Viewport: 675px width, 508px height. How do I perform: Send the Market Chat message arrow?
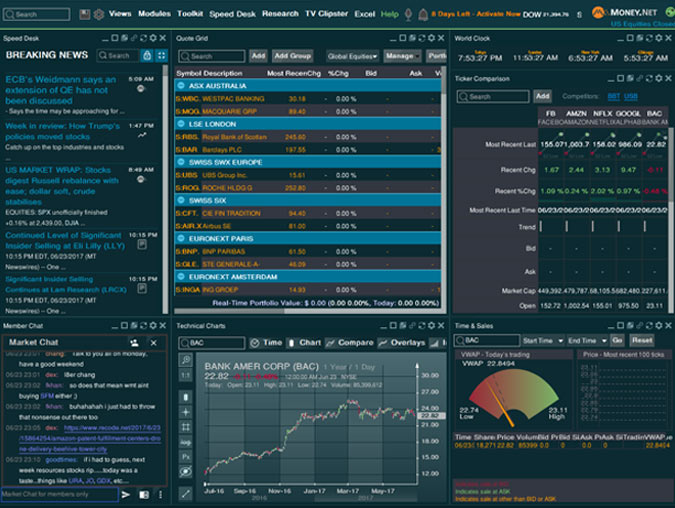127,494
